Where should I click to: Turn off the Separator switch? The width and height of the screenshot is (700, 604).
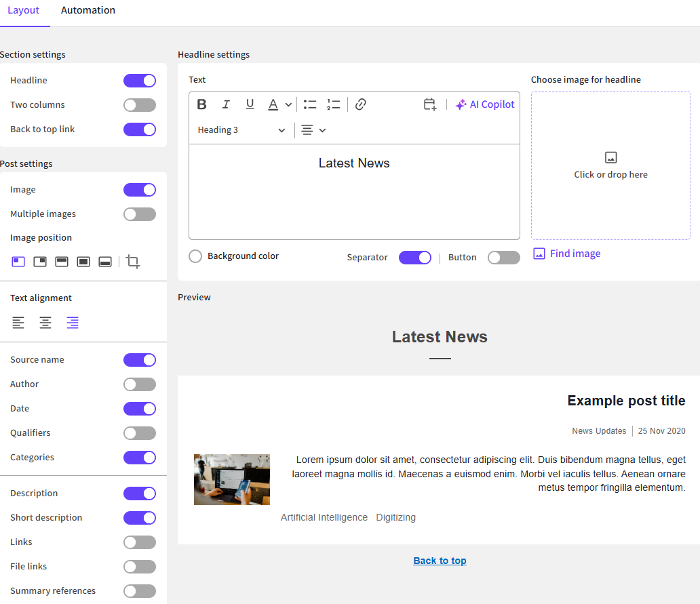[x=414, y=258]
